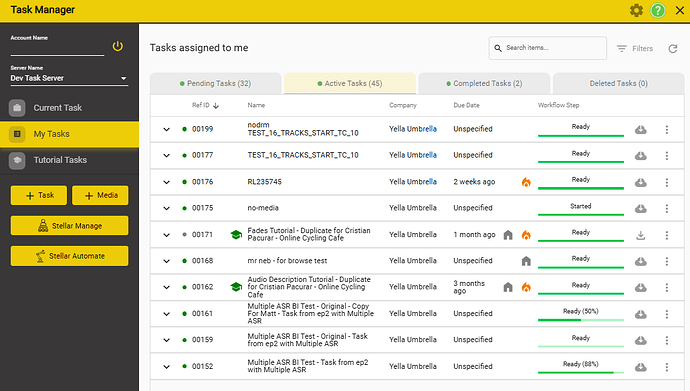Open three-dot menu for task 00168
Viewport: 690px width, 391px height.
[x=667, y=261]
